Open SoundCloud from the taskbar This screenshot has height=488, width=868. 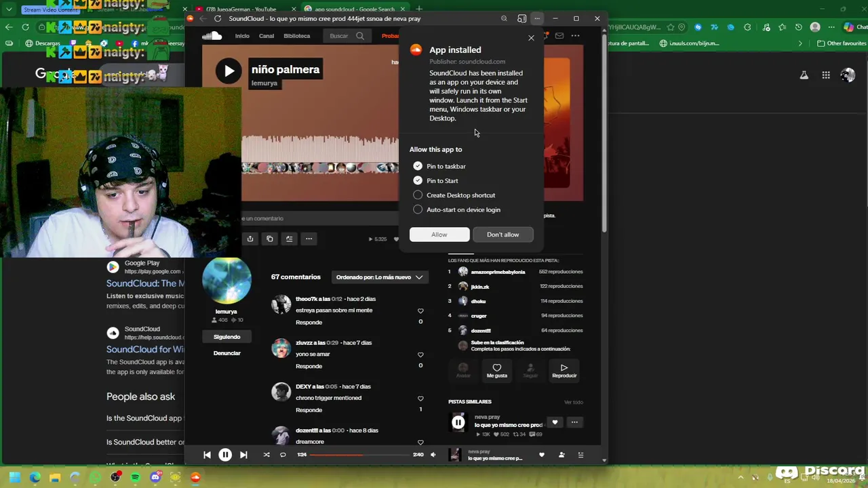[195, 477]
